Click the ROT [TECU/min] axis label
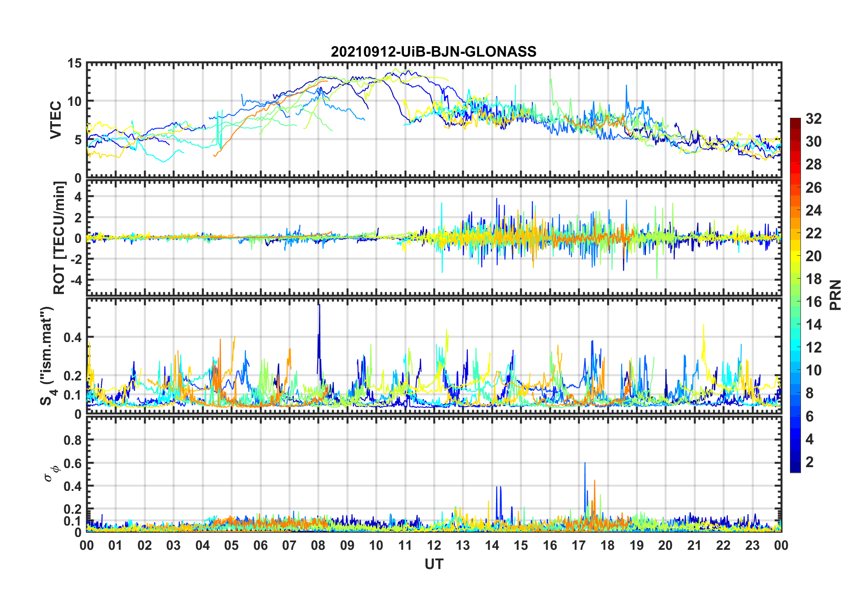Image resolution: width=868 pixels, height=590 pixels. [59, 238]
